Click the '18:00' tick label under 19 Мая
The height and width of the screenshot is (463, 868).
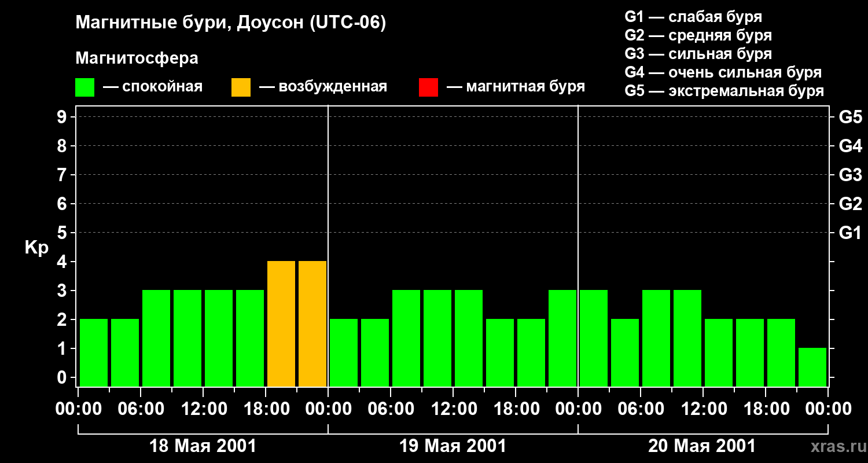pos(516,409)
